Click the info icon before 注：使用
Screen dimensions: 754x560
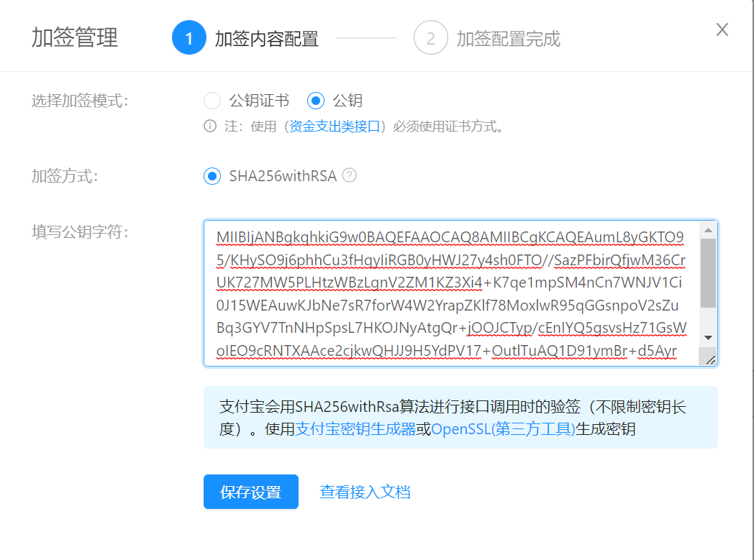(210, 127)
